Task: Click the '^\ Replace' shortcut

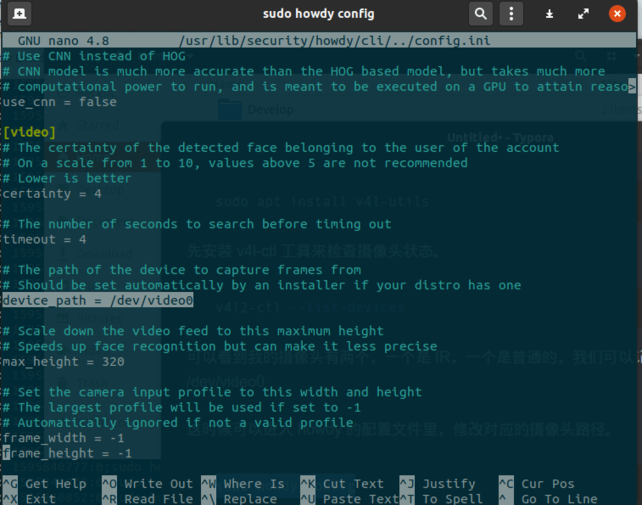Action: point(239,499)
